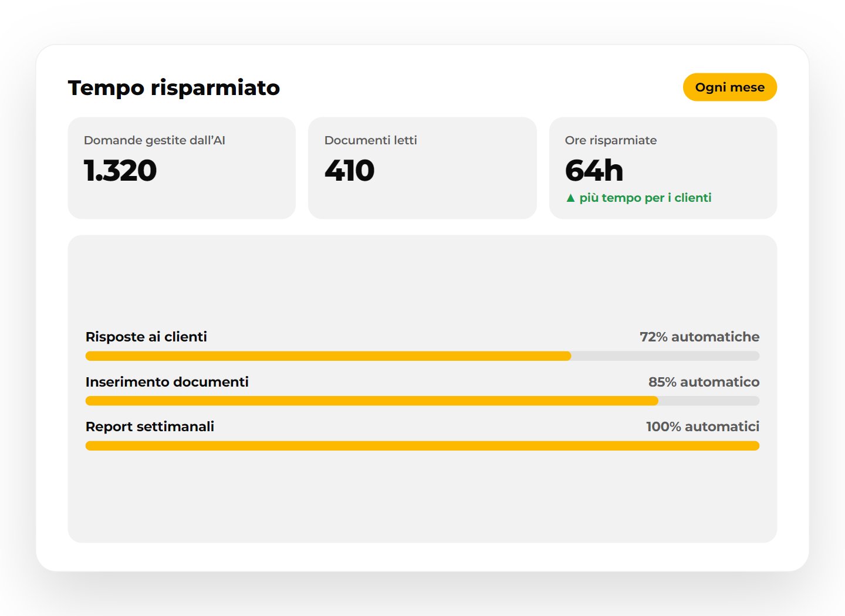Click the "Documenti letti" label
Image resolution: width=845 pixels, height=616 pixels.
tap(371, 140)
